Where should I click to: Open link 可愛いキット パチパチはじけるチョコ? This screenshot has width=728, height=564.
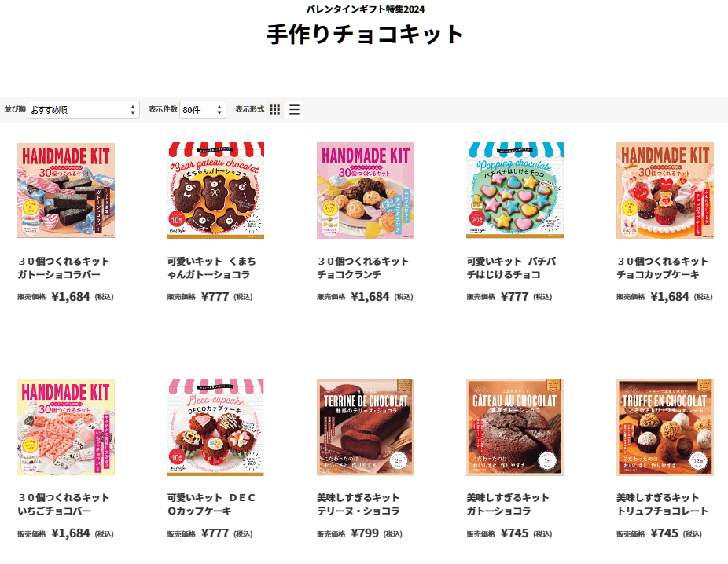(x=511, y=268)
